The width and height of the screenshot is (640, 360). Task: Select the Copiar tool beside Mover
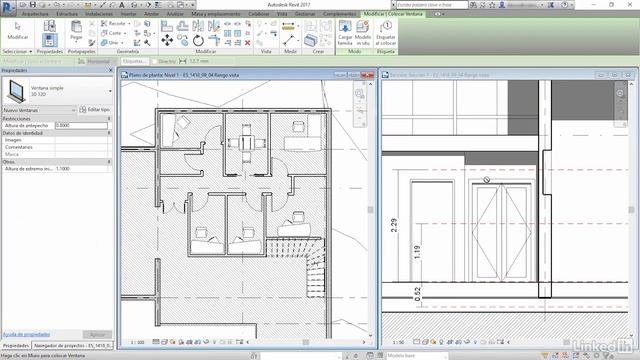point(182,40)
